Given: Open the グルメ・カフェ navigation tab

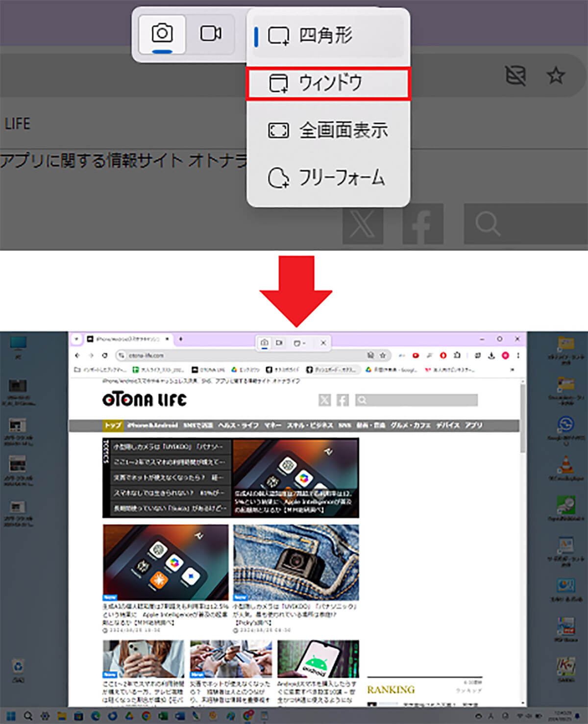Looking at the screenshot, I should [x=411, y=425].
